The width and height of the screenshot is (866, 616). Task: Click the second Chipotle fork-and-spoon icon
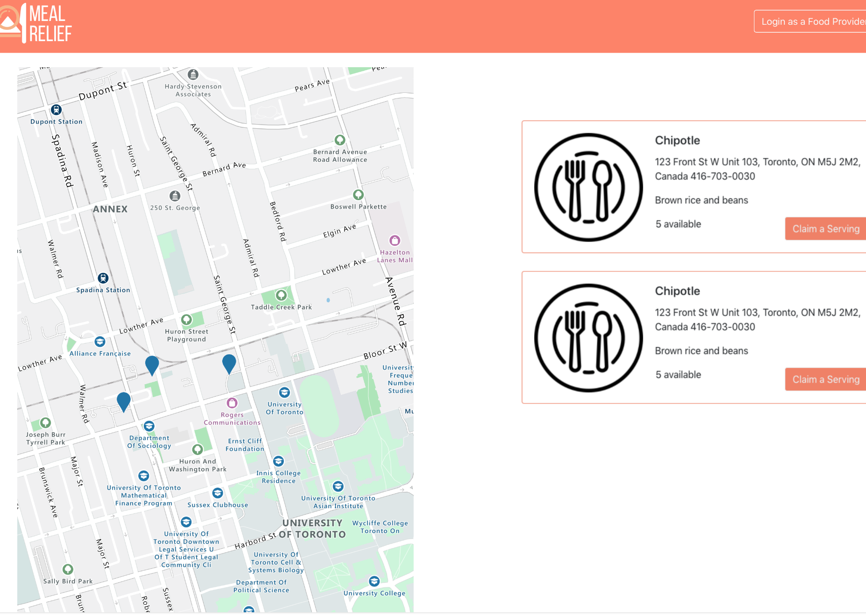[x=588, y=338]
